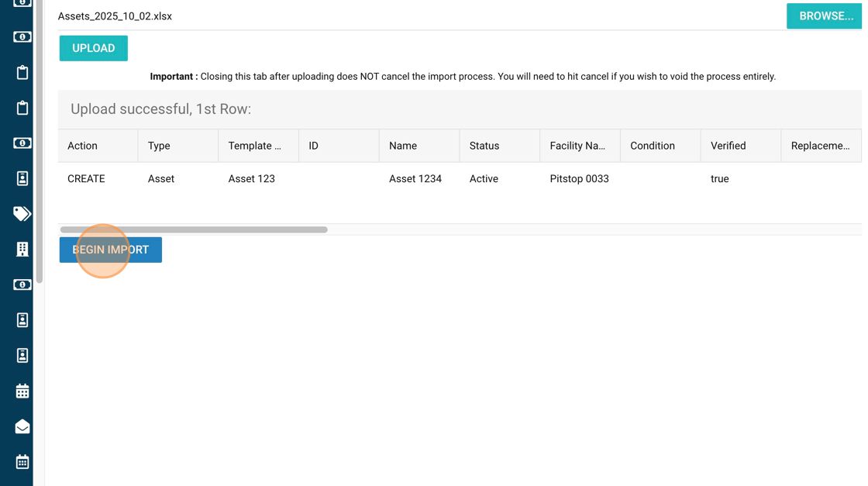Click the sidebar vertical scrollbar
The image size is (868, 486).
coord(39,140)
